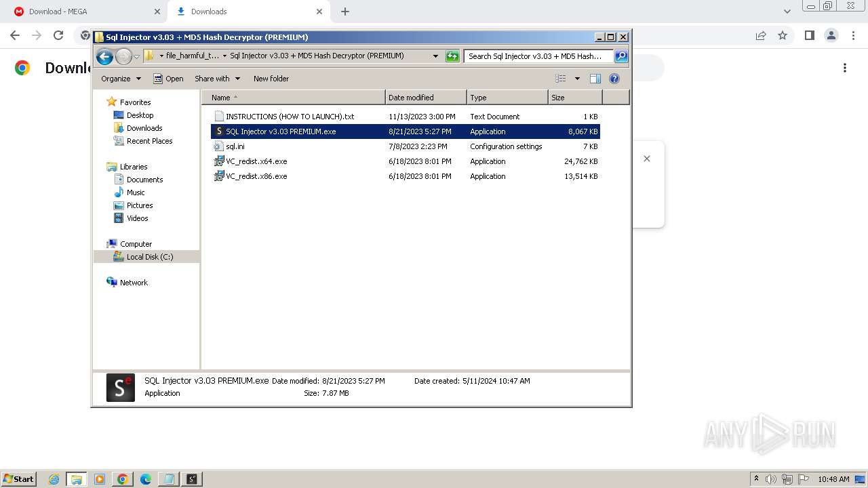Image resolution: width=868 pixels, height=488 pixels.
Task: Click New folder button
Action: pos(271,79)
